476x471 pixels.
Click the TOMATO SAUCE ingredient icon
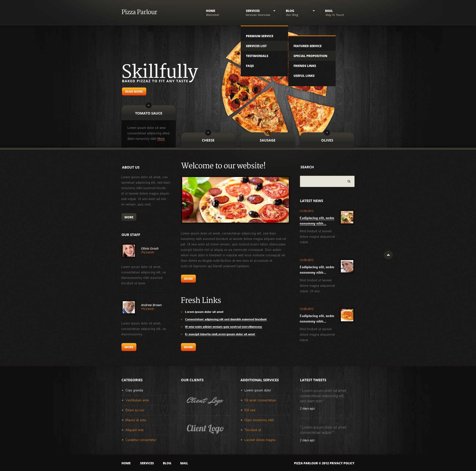point(149,105)
